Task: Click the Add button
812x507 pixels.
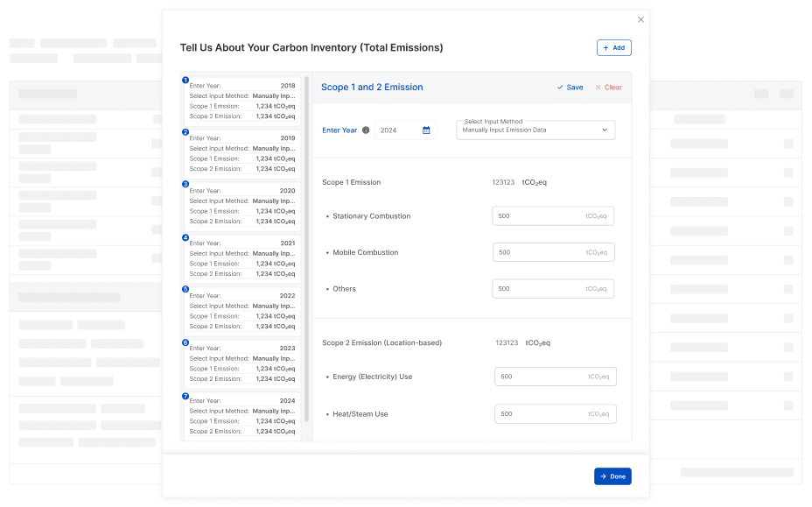Action: tap(613, 47)
